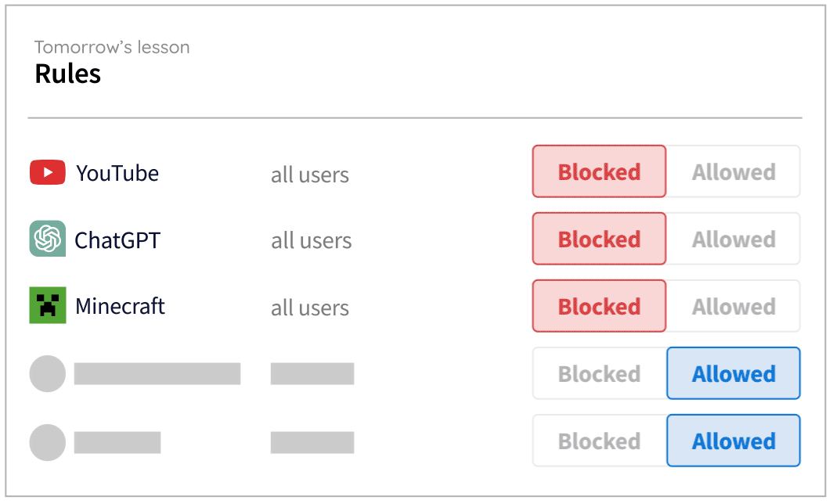Click the YouTube play icon
The height and width of the screenshot is (504, 833).
pyautogui.click(x=47, y=172)
